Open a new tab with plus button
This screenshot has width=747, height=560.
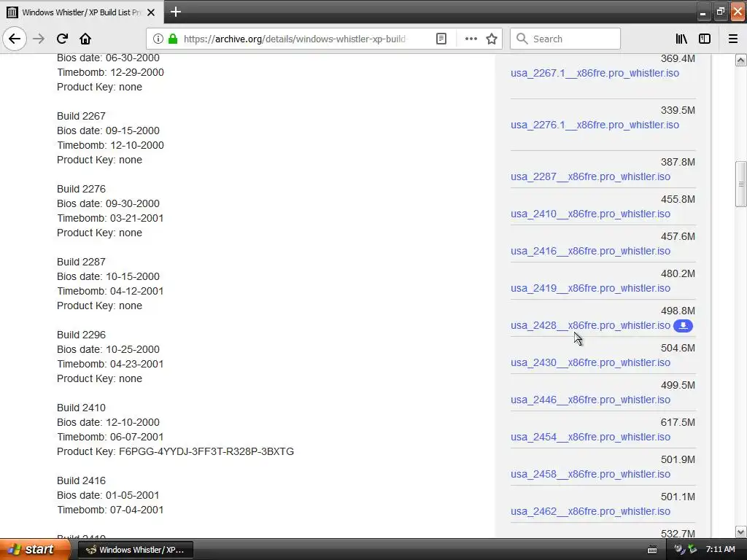pyautogui.click(x=175, y=12)
